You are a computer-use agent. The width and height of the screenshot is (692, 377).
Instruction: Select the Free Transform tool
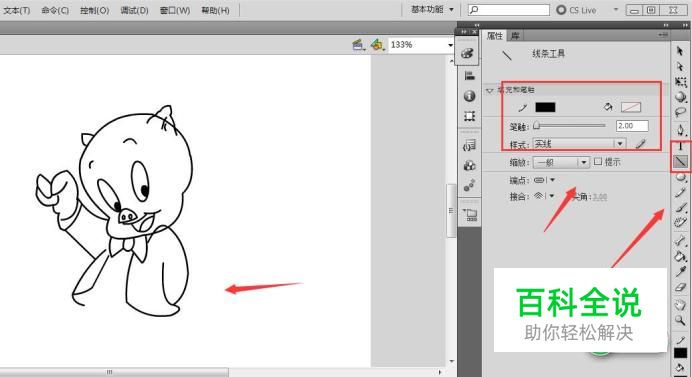point(681,82)
